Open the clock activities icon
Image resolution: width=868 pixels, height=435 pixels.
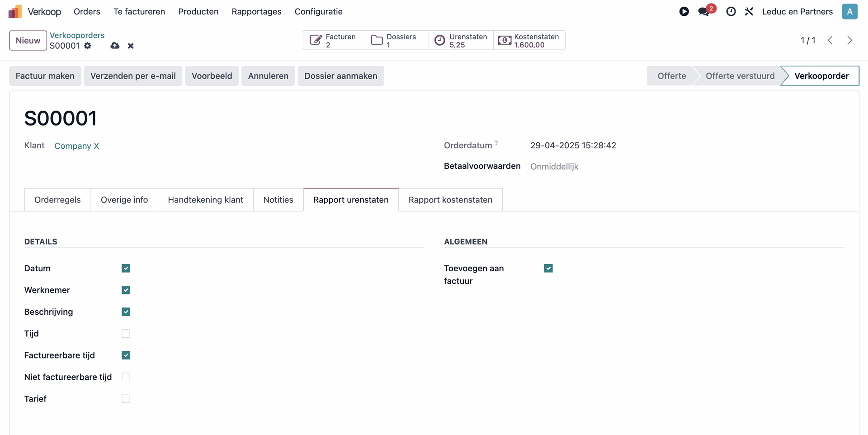731,12
